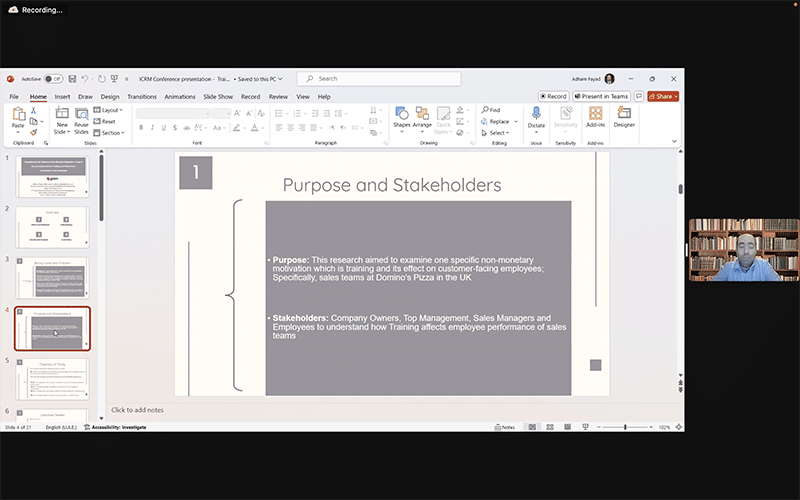This screenshot has height=500, width=800.
Task: Click the Record button
Action: coord(552,96)
